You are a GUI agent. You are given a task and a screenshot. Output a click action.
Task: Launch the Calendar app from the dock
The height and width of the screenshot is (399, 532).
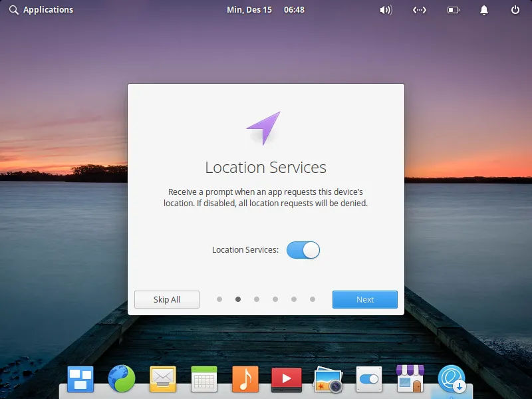204,379
